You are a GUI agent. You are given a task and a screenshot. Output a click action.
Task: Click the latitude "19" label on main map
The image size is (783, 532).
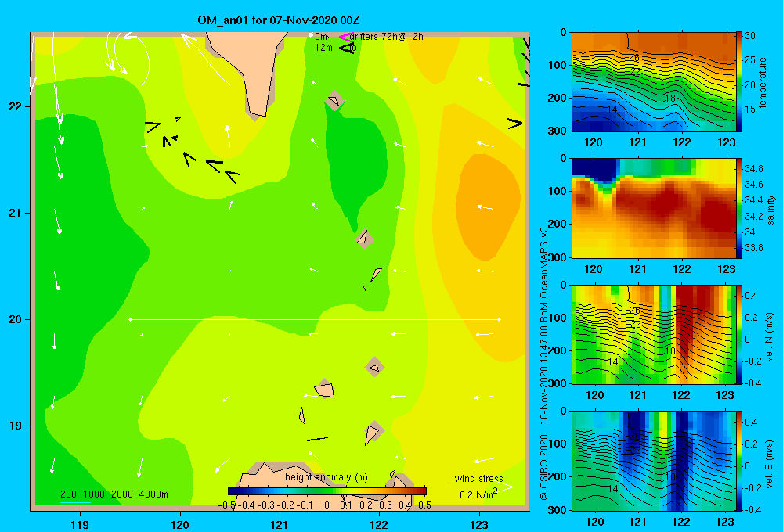click(15, 426)
